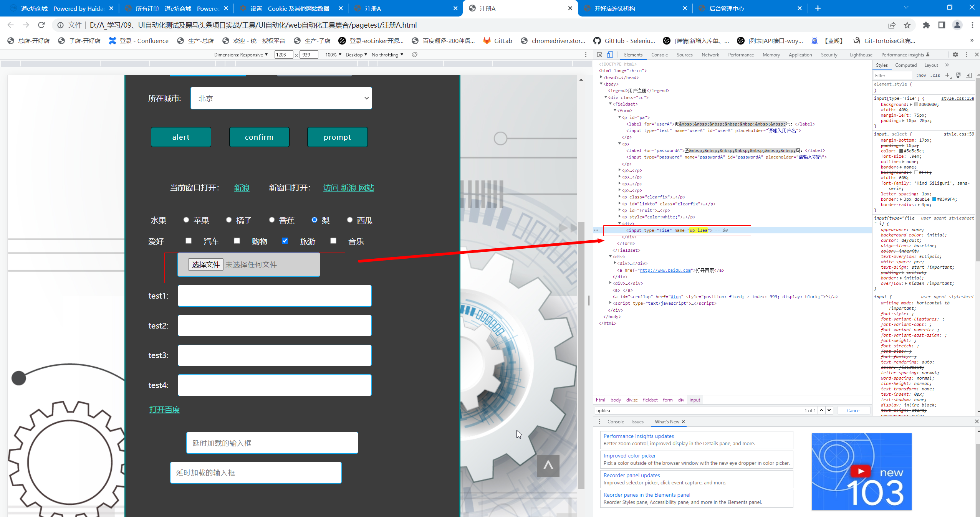The image size is (980, 517).
Task: Switch to the Console DevTools tab
Action: point(659,55)
